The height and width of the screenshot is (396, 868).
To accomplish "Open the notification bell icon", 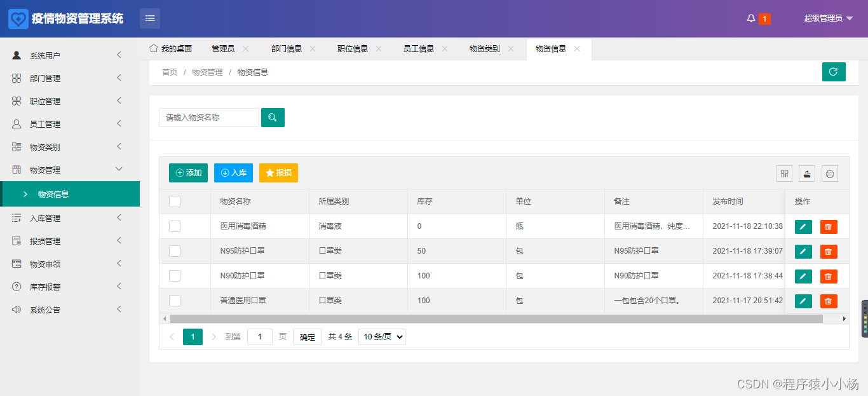I will [751, 18].
